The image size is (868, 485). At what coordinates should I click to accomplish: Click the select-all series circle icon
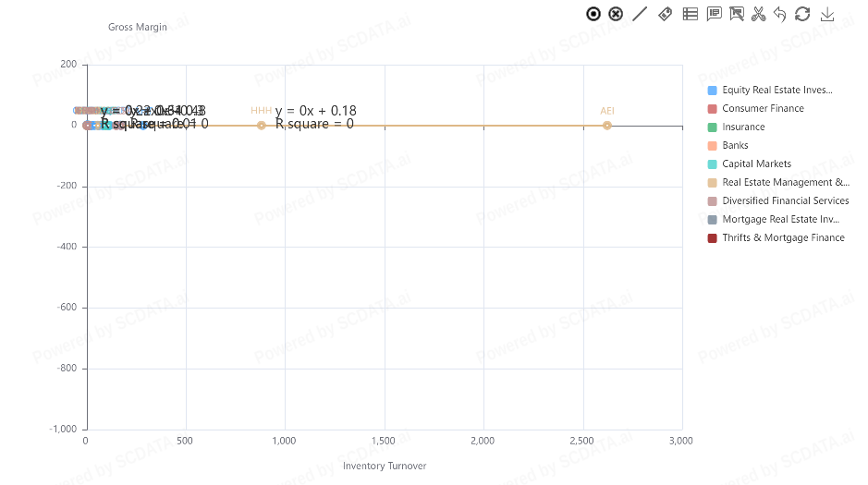coord(593,14)
